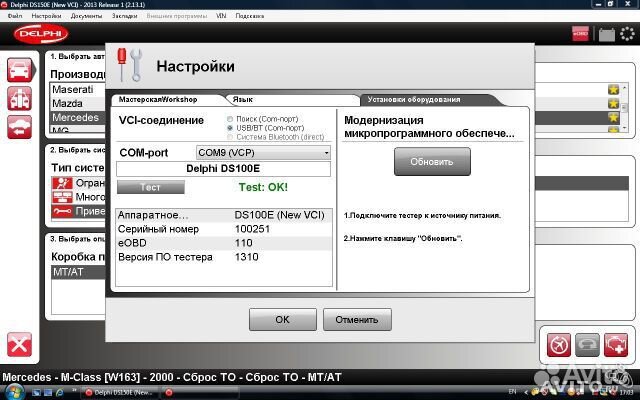Click the flight recorder airplane icon
640x400 pixels.
pyautogui.click(x=559, y=345)
